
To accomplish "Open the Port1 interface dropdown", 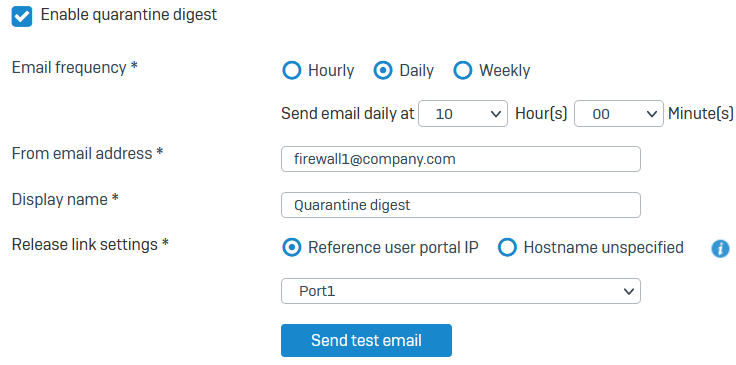I will point(461,291).
